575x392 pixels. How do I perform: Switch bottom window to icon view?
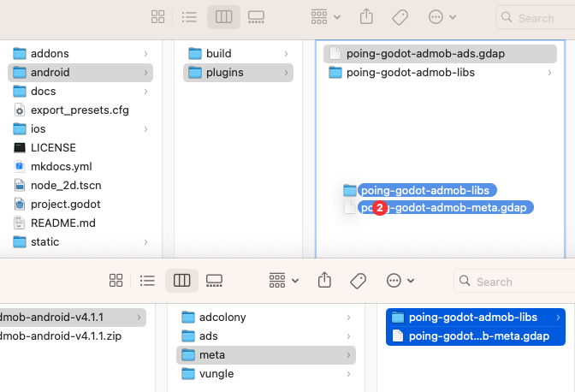tap(116, 281)
